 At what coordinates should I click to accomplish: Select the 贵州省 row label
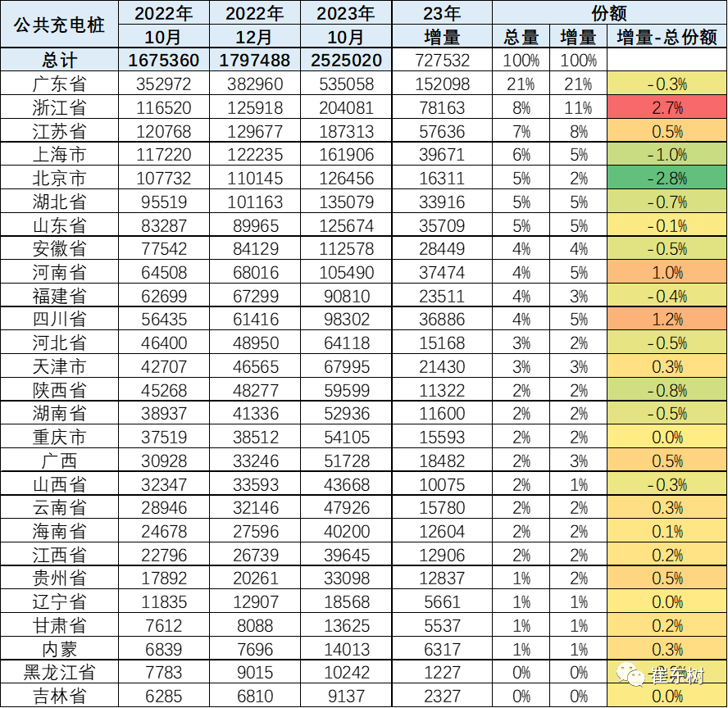pos(59,578)
